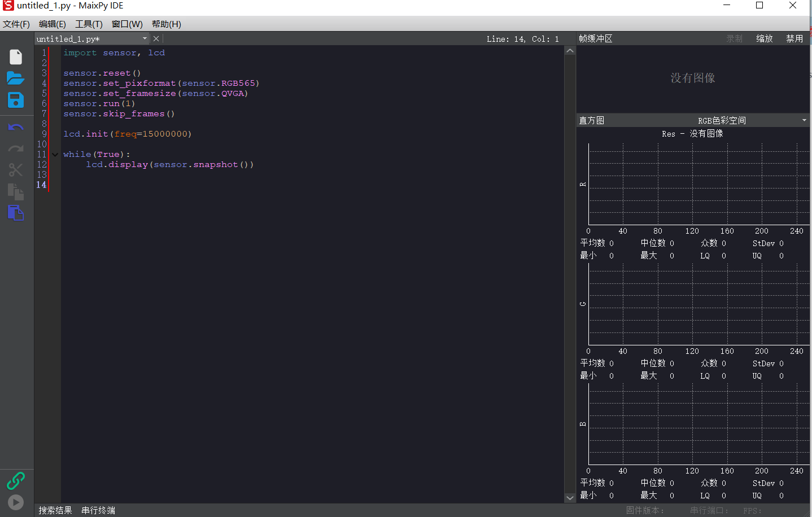Image resolution: width=812 pixels, height=517 pixels.
Task: Click the lcd.init(freq=15000000) line
Action: (128, 134)
